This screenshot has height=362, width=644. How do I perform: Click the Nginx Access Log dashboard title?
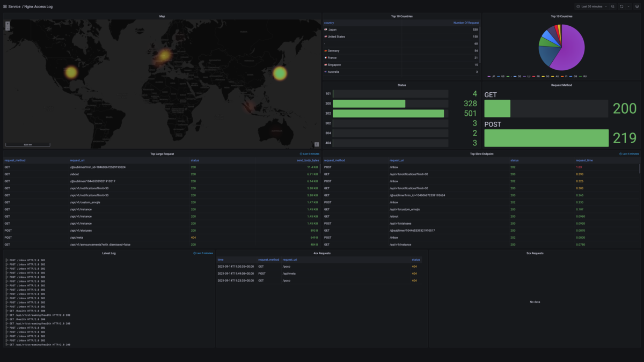39,6
